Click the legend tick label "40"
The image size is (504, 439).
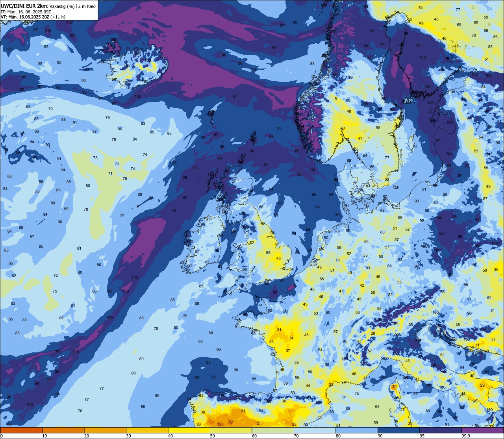click(x=170, y=436)
